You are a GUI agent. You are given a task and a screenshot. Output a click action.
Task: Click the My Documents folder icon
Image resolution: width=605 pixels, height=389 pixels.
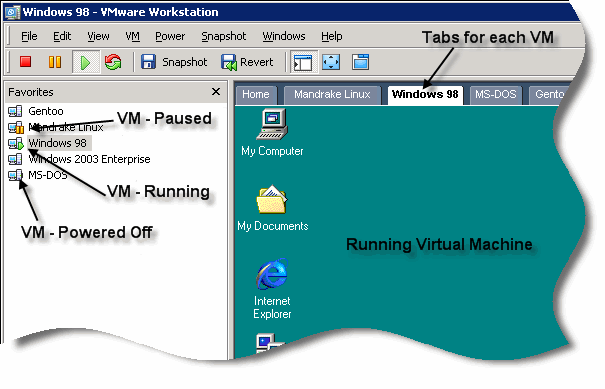coord(272,199)
